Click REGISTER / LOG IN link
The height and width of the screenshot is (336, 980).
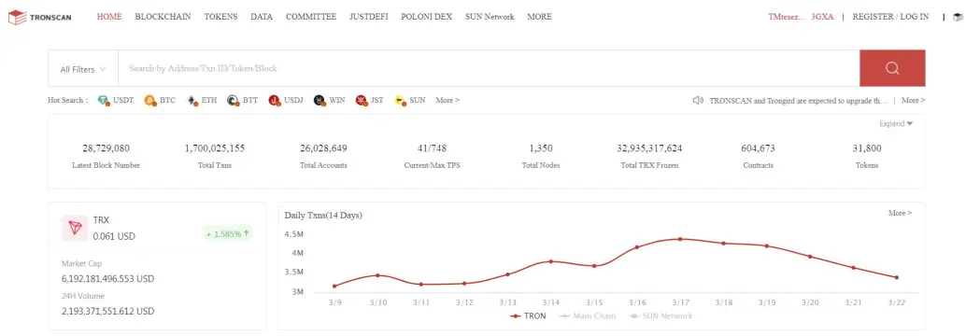pyautogui.click(x=890, y=17)
